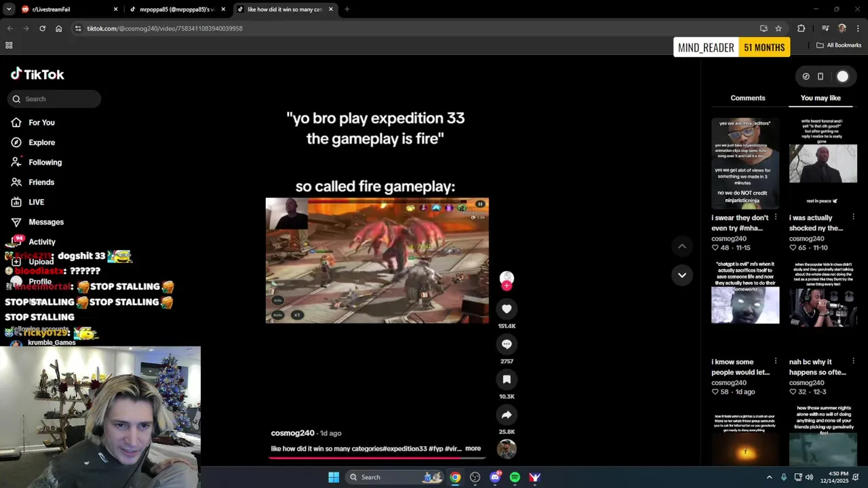Click the TikTok logo
Screen dimensions: 868x488
pos(37,74)
